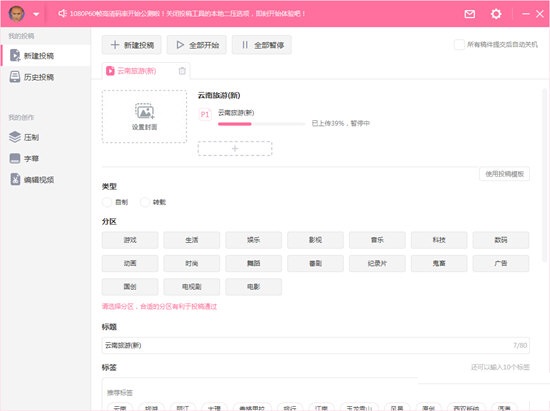Pick the 时尚 category button
Viewport: 550px width, 411px height.
coord(192,263)
